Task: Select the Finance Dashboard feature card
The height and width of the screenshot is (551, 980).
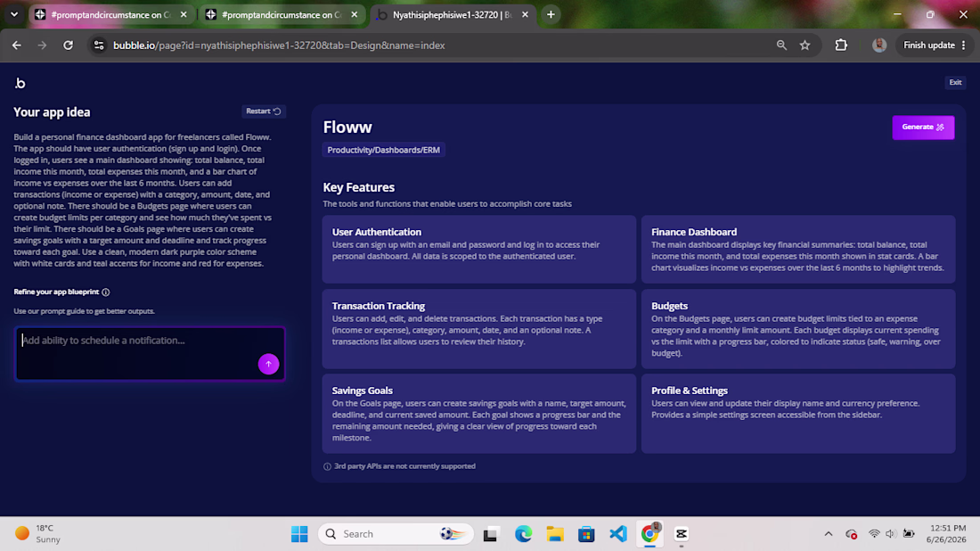Action: tap(798, 249)
